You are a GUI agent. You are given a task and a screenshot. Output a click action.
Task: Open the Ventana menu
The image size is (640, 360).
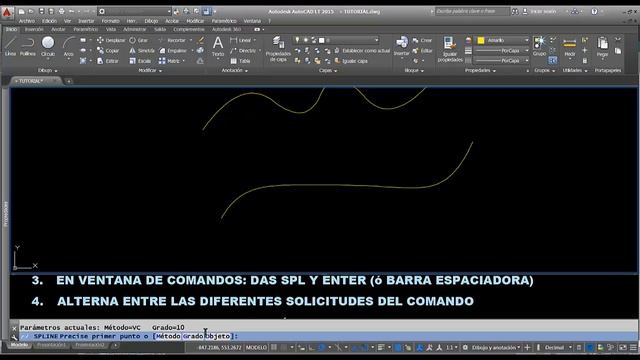pos(252,21)
